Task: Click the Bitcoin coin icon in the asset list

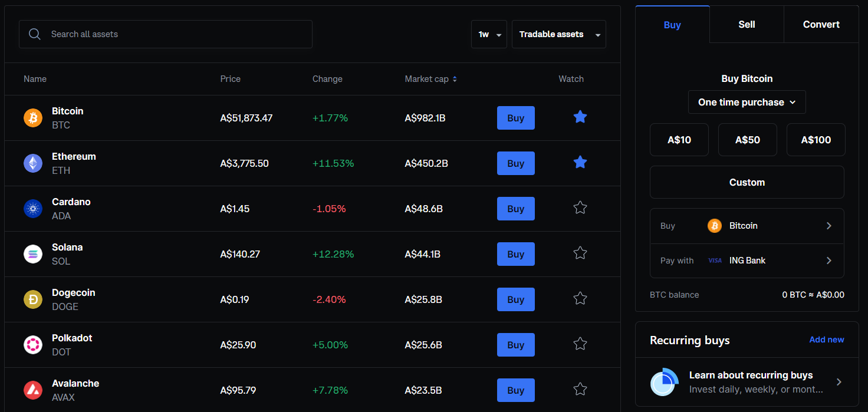Action: click(33, 118)
